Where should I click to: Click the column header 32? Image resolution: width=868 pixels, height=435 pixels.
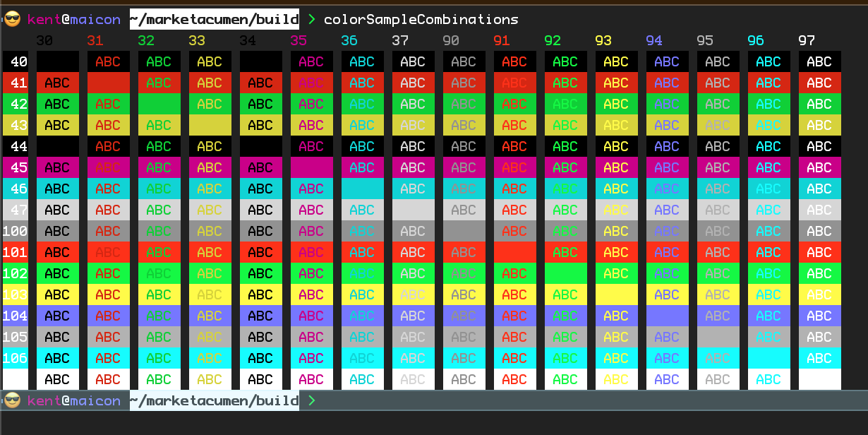(146, 40)
